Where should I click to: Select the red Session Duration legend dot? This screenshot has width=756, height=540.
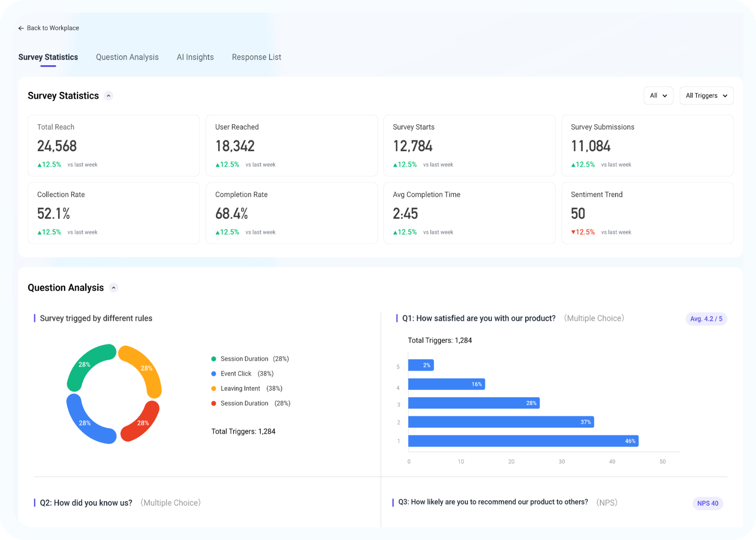pos(213,403)
